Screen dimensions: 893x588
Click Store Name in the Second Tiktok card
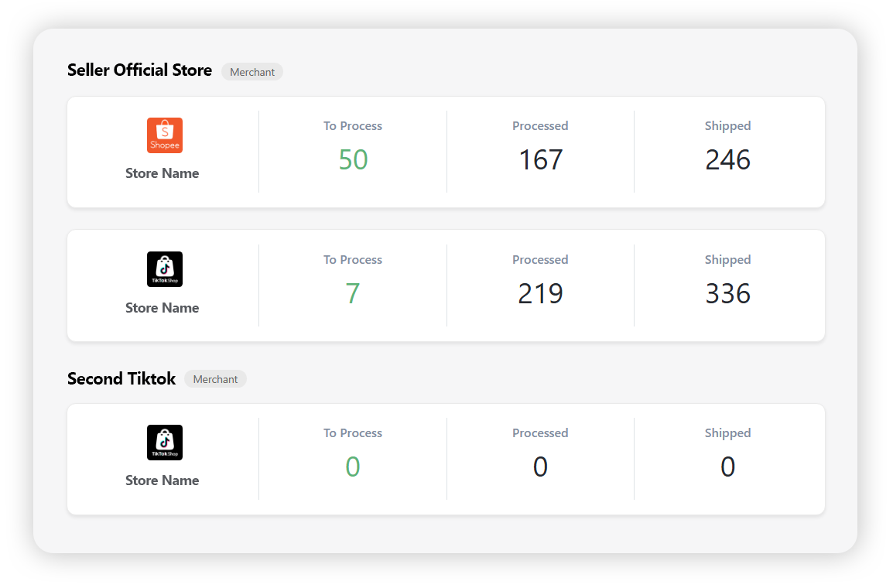[x=163, y=480]
